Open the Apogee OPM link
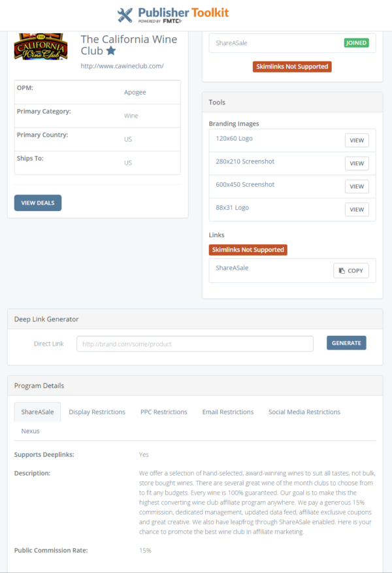Viewport: 392px width, 573px height. [x=135, y=92]
